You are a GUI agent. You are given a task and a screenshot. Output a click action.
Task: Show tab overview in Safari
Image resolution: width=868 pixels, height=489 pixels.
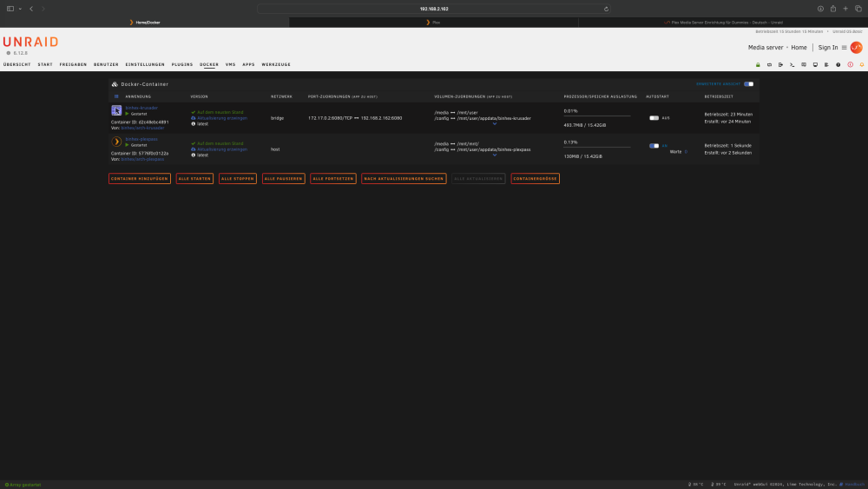pos(858,9)
